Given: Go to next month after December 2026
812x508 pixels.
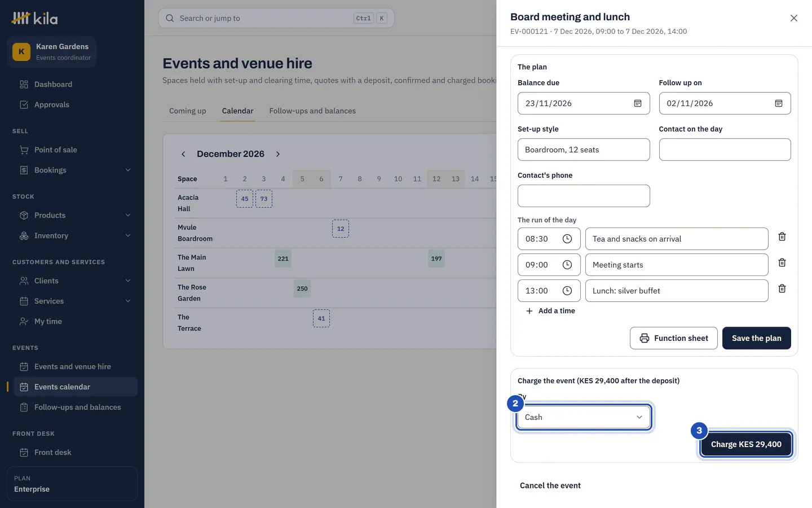Looking at the screenshot, I should click(278, 154).
